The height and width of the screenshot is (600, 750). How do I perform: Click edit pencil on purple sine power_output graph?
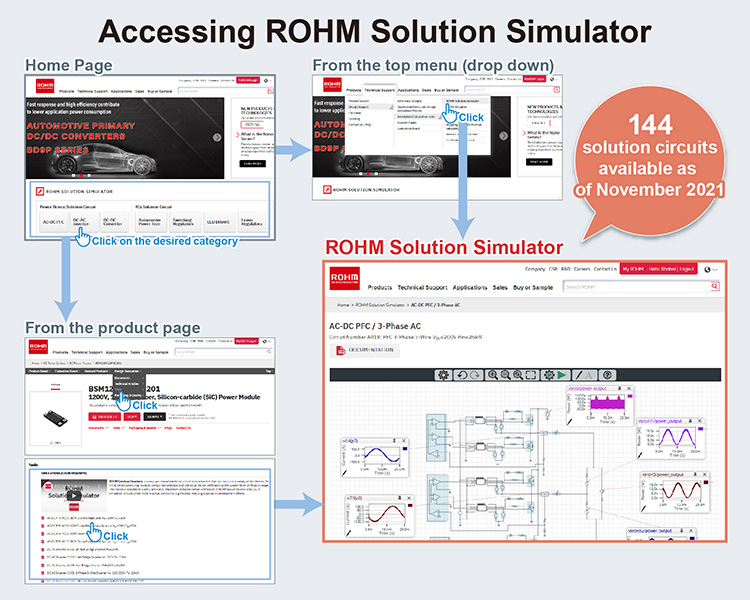[x=640, y=455]
